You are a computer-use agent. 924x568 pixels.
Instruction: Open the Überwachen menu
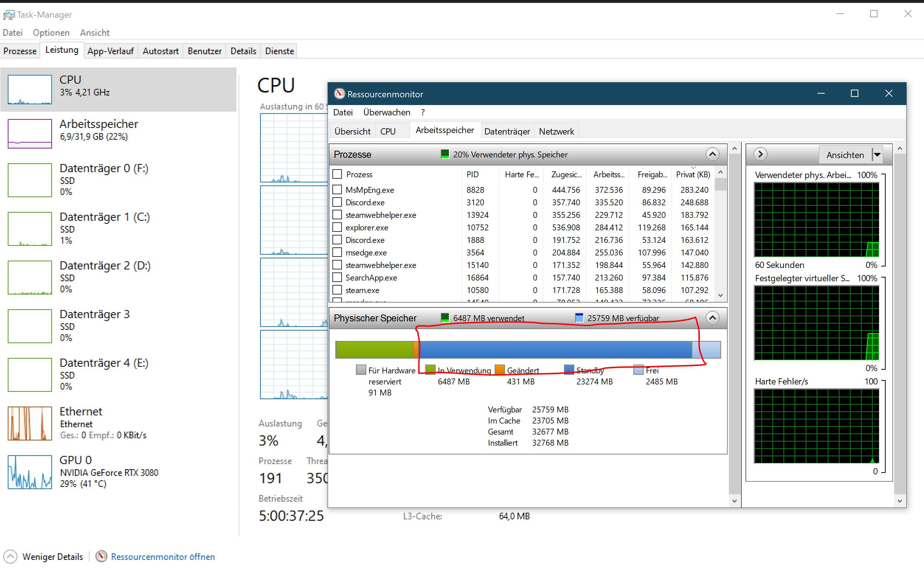tap(387, 112)
